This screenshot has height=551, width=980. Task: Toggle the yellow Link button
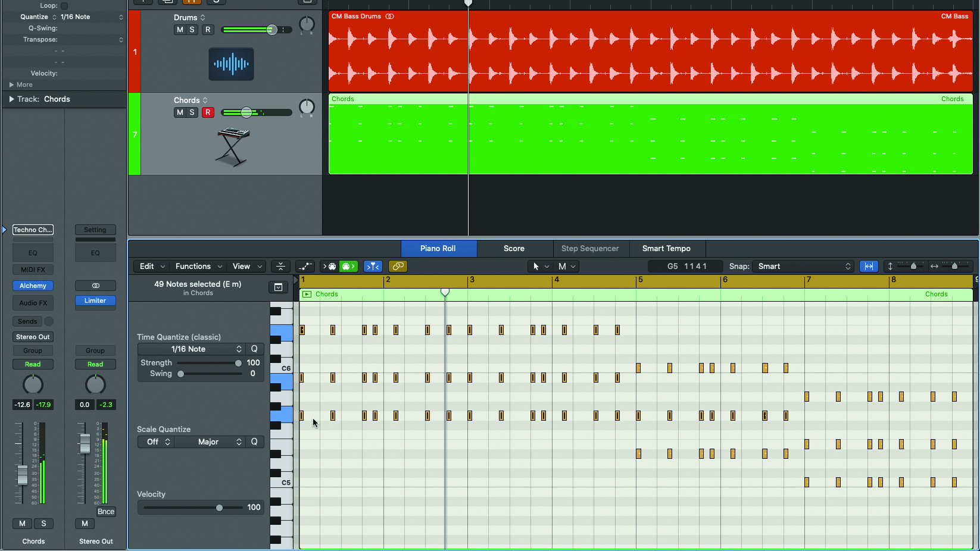[398, 267]
